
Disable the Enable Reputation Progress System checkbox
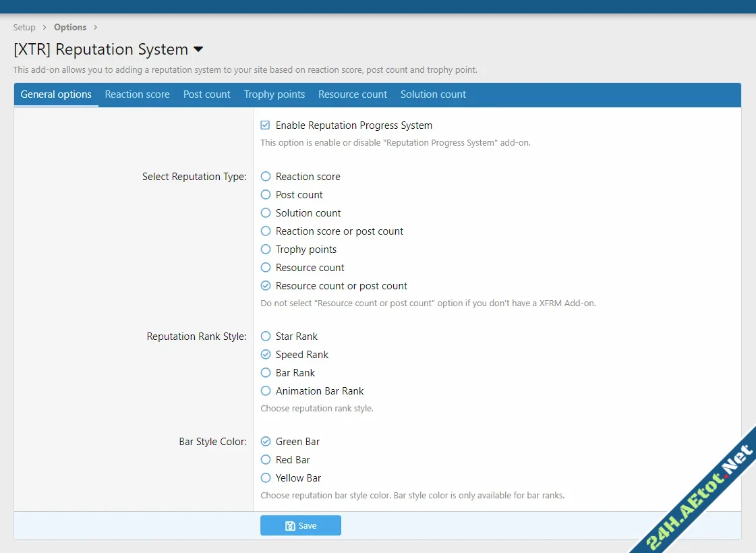264,125
